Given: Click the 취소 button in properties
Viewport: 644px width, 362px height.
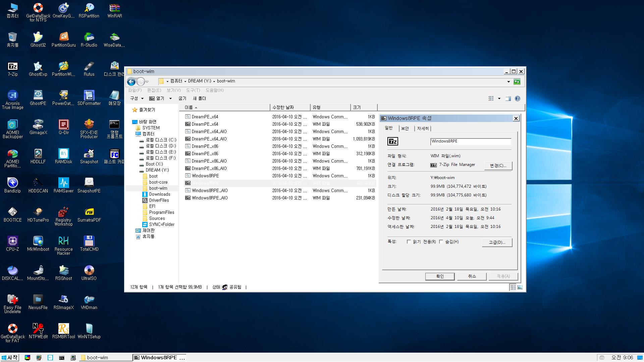Looking at the screenshot, I should 472,277.
